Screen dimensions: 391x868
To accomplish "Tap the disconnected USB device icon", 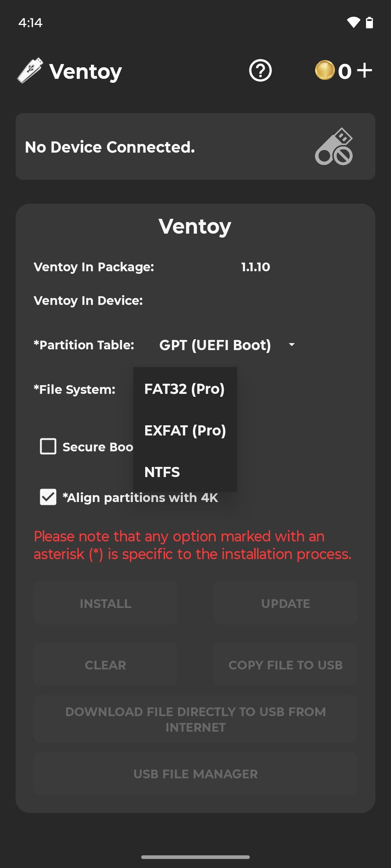I will click(334, 147).
